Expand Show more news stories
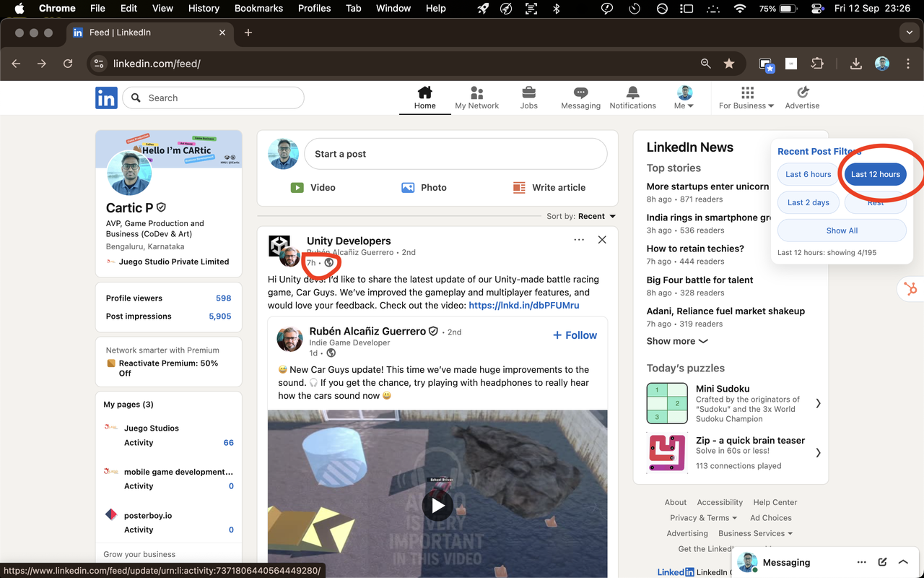This screenshot has width=924, height=578. click(x=677, y=341)
